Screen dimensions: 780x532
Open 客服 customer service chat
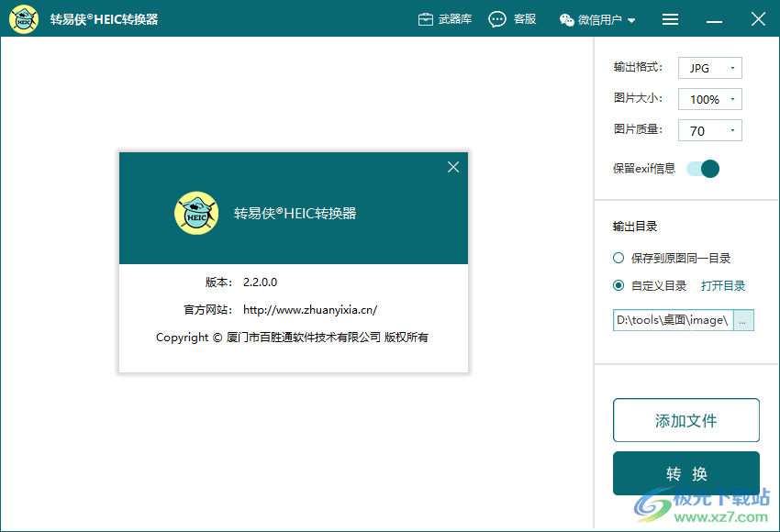512,19
